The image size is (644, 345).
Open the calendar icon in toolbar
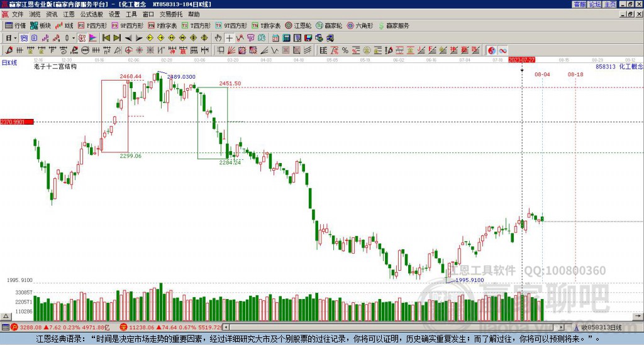275,38
